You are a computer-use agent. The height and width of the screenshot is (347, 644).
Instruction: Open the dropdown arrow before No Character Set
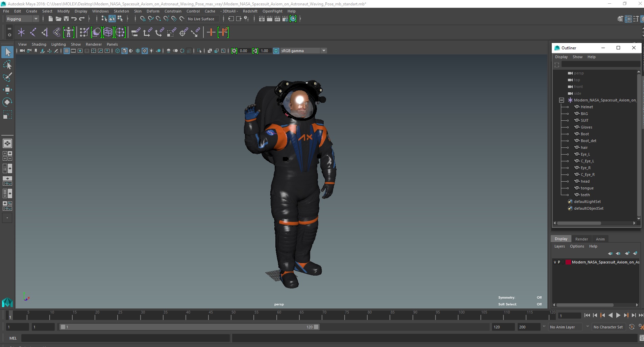coord(588,327)
